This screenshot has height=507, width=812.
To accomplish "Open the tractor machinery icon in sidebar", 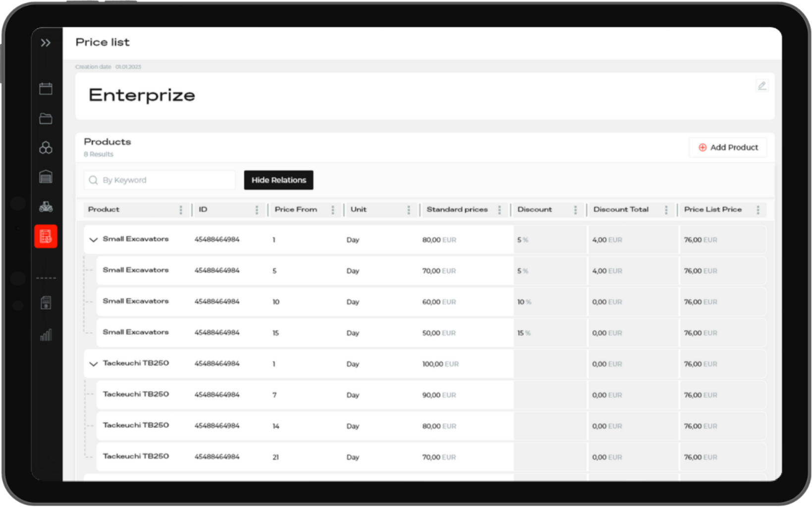I will (46, 207).
